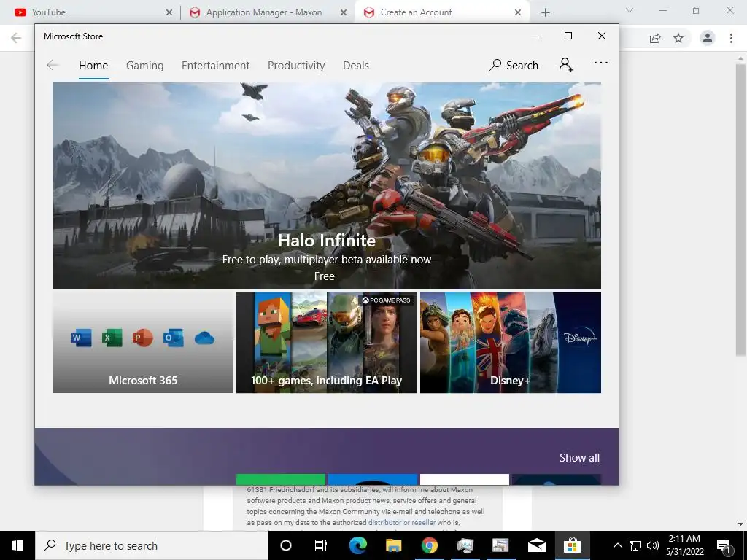
Task: Click the monitor app icon on the taskbar
Action: pos(465,545)
